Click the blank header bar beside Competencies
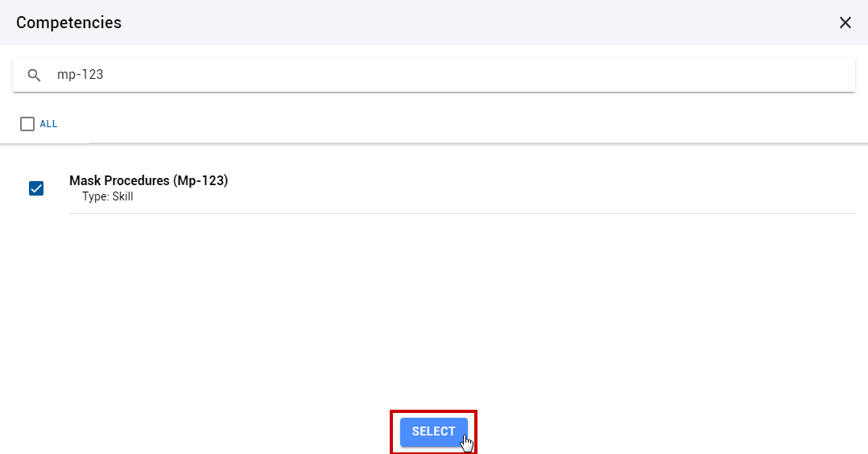The image size is (868, 454). [476, 23]
